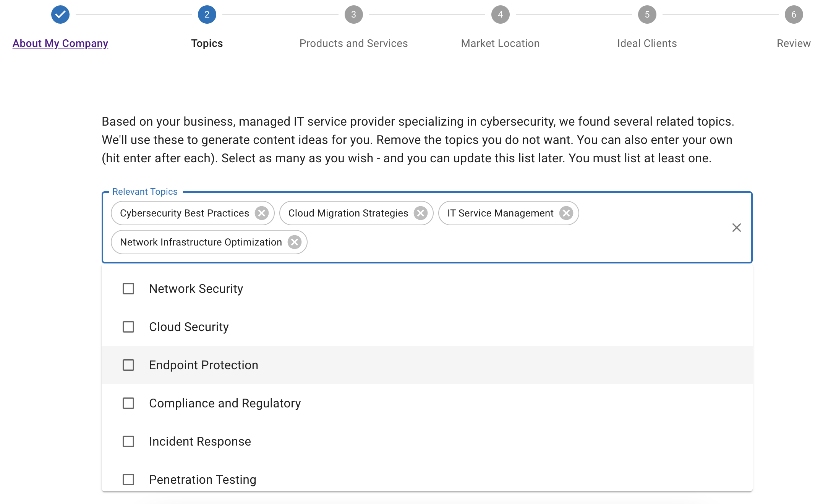The height and width of the screenshot is (504, 823).
Task: Click step 6 circle icon
Action: coord(794,15)
